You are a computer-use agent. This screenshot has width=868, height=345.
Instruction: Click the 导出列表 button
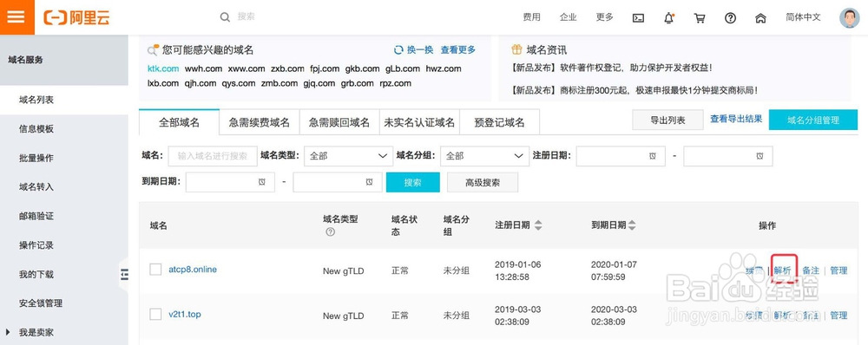point(667,120)
